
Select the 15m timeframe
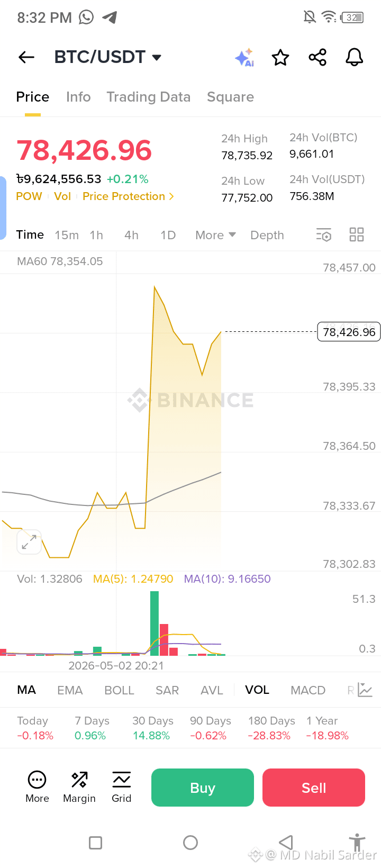(67, 235)
